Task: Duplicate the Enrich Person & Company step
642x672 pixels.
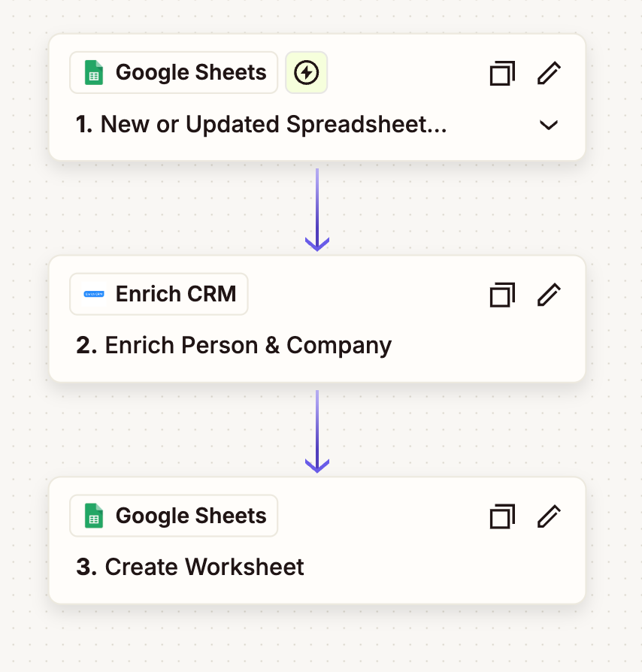Action: tap(502, 295)
